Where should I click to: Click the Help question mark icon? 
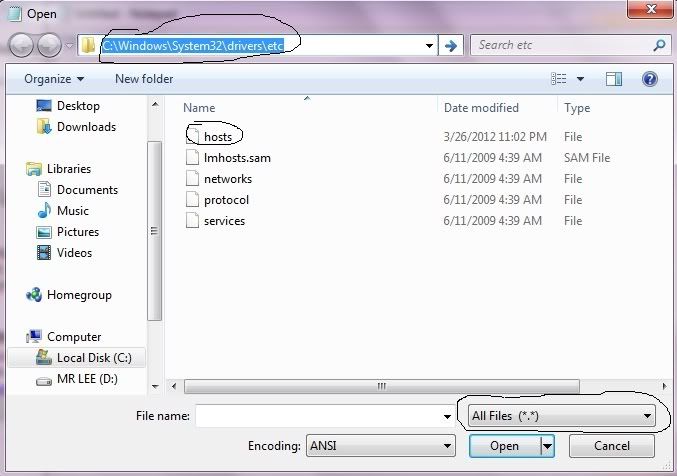point(651,78)
